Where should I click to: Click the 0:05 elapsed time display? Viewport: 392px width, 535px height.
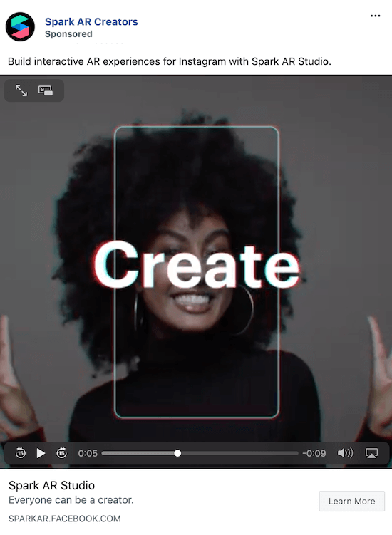click(88, 453)
